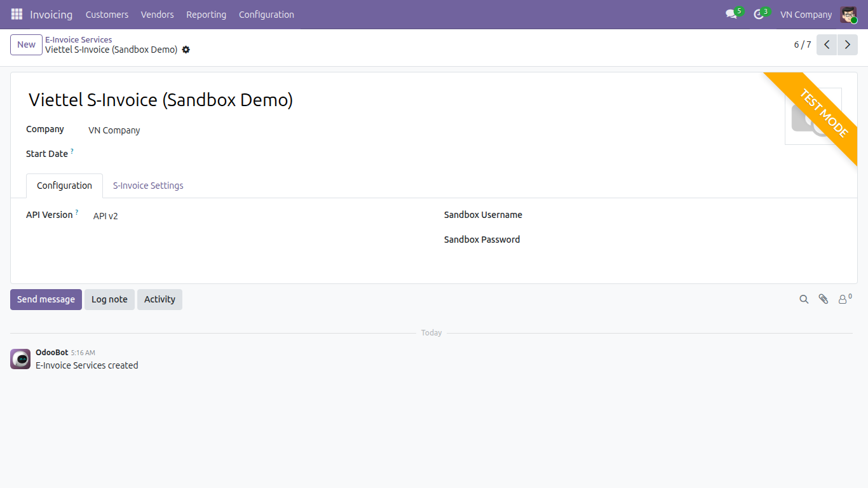Open the Vendors menu
868x488 pixels.
[157, 15]
